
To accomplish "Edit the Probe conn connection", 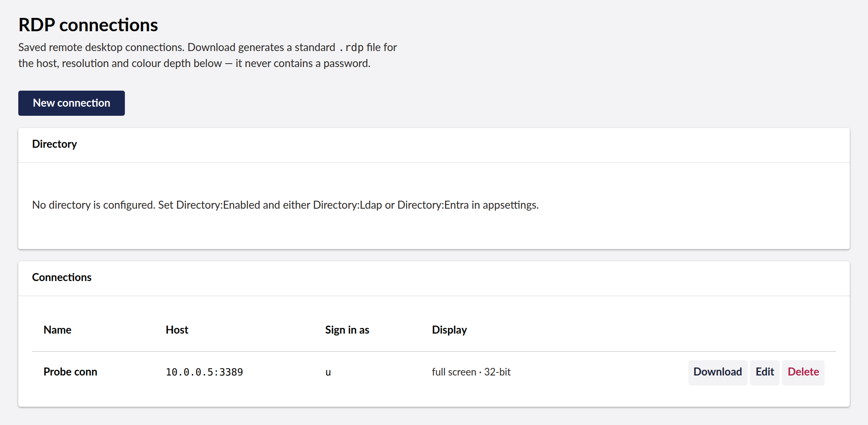I will pyautogui.click(x=764, y=372).
